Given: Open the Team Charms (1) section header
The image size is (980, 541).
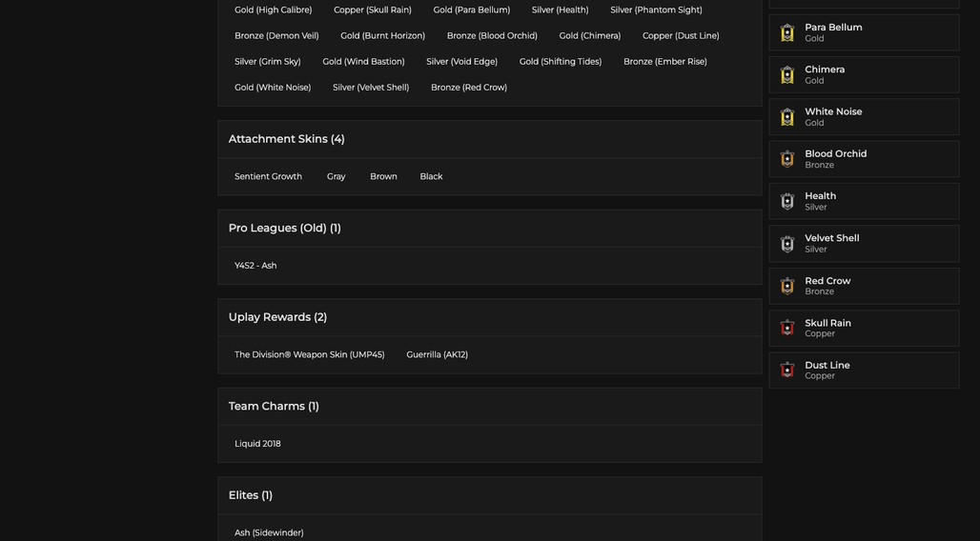Looking at the screenshot, I should point(489,407).
